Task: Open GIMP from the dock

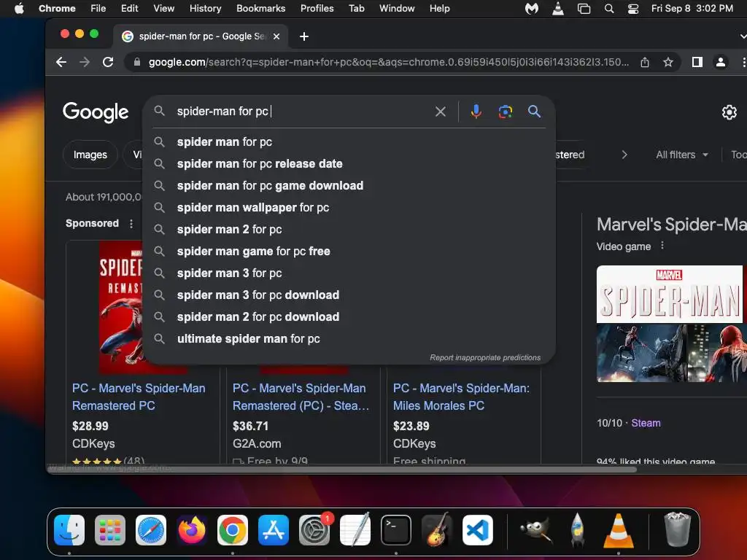Action: coord(536,530)
